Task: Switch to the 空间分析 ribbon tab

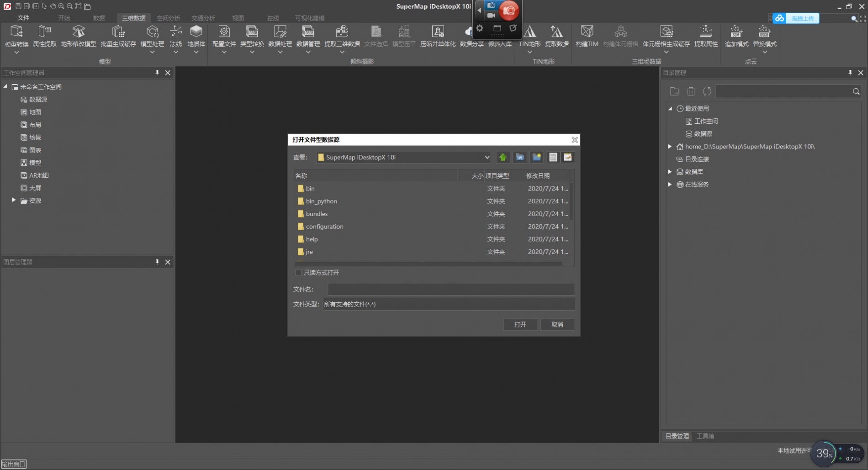Action: pos(169,18)
